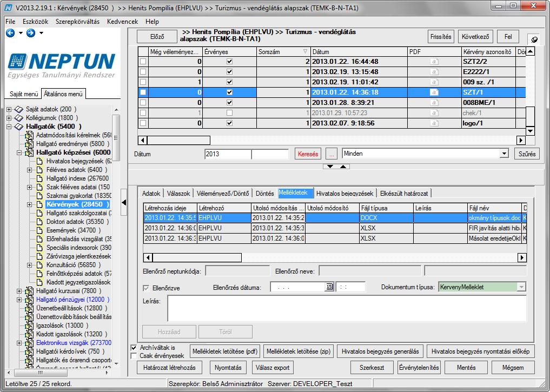Tick the row selector checkbox for 008BME/1
550x392 pixels.
[143, 102]
